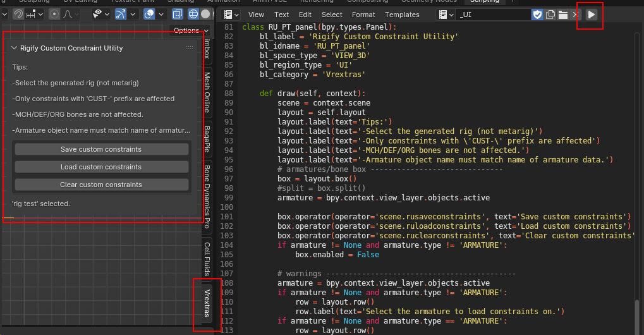Open the Select menu
Image resolution: width=644 pixels, height=335 pixels.
click(332, 15)
